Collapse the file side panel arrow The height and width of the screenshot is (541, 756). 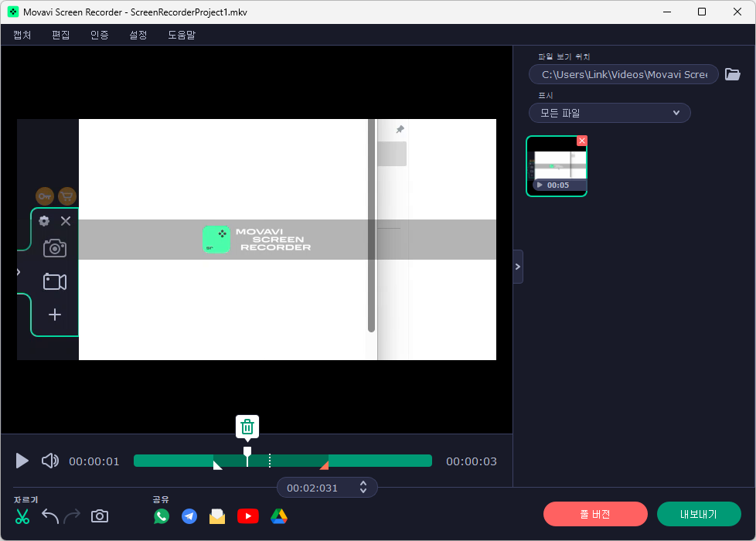click(x=518, y=267)
